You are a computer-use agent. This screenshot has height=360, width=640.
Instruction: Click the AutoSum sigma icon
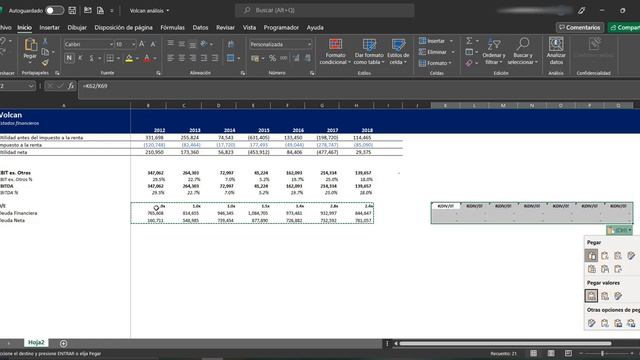pos(469,41)
